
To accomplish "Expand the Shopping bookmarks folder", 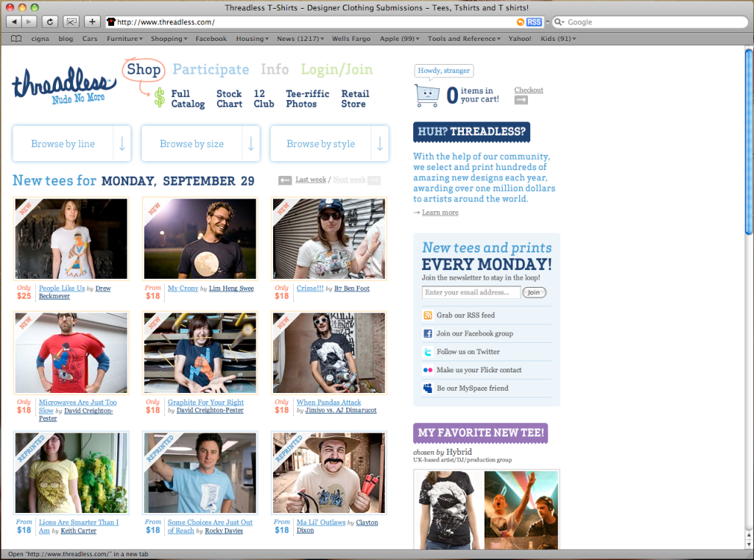I will click(169, 38).
